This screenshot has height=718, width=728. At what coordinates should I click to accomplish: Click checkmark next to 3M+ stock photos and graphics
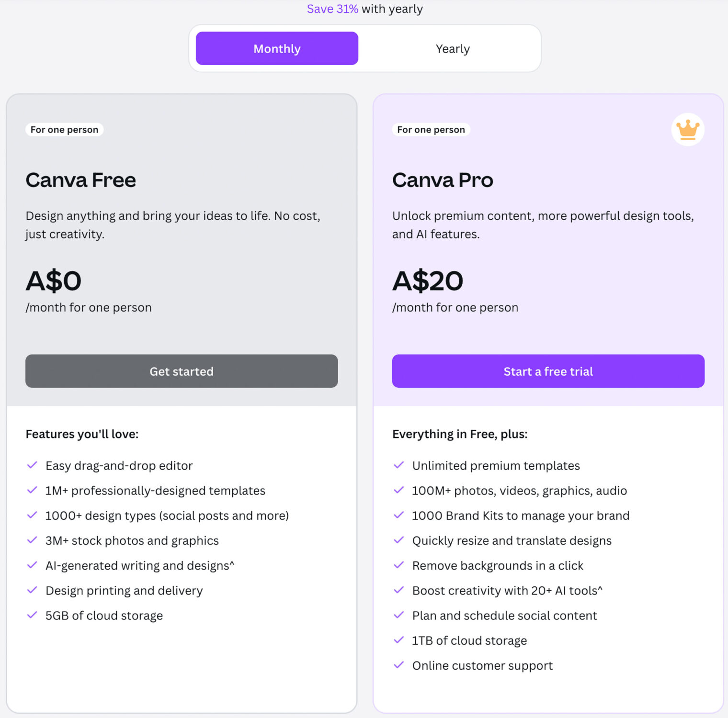point(32,540)
